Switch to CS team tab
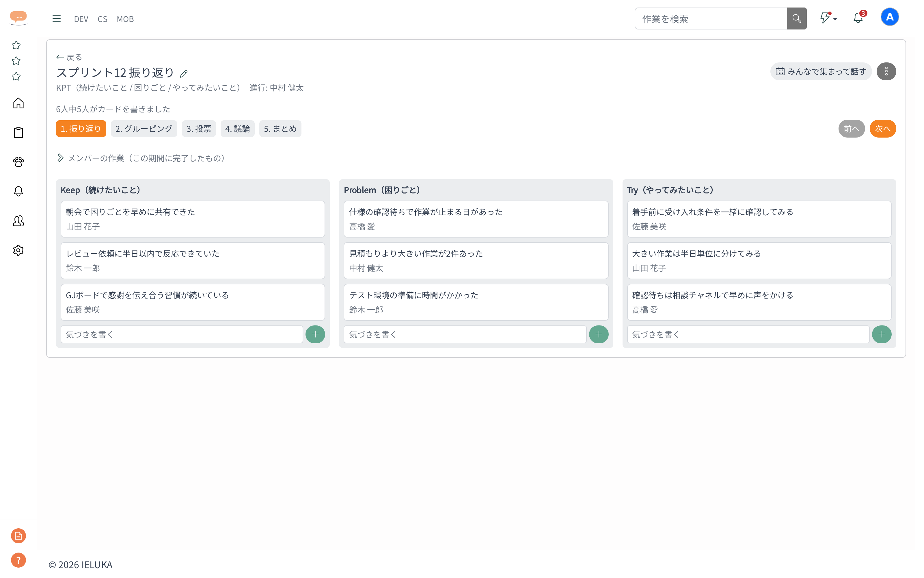This screenshot has width=924, height=578. point(102,19)
